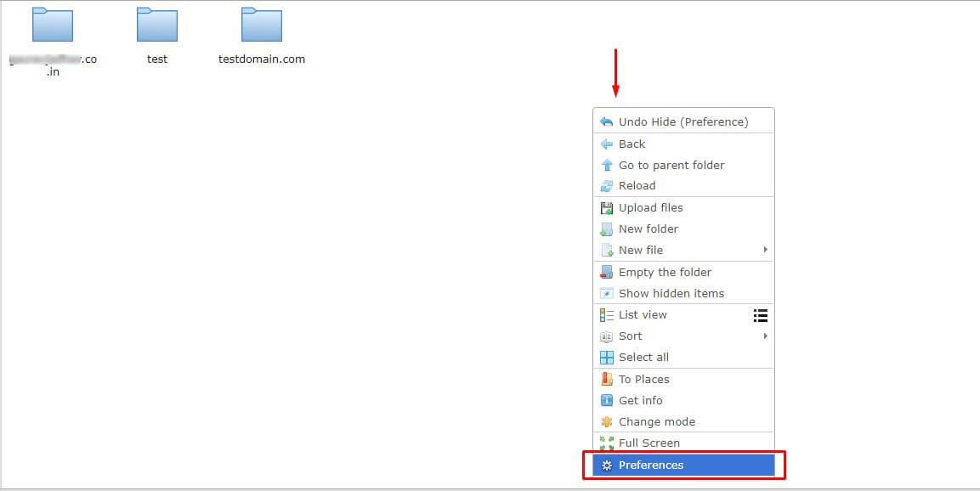Screen dimensions: 980x491
Task: Select Back in the context menu
Action: [683, 144]
